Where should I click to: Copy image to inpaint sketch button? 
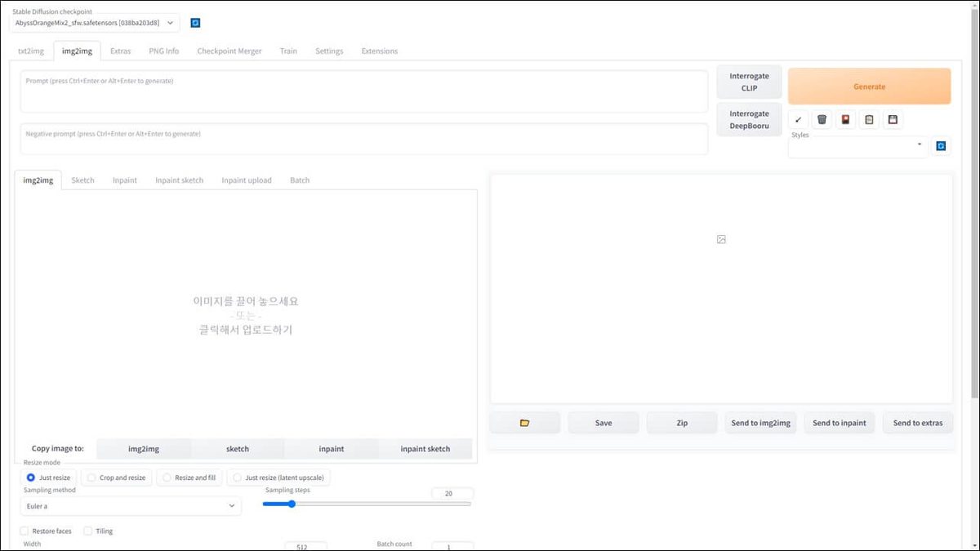point(425,449)
